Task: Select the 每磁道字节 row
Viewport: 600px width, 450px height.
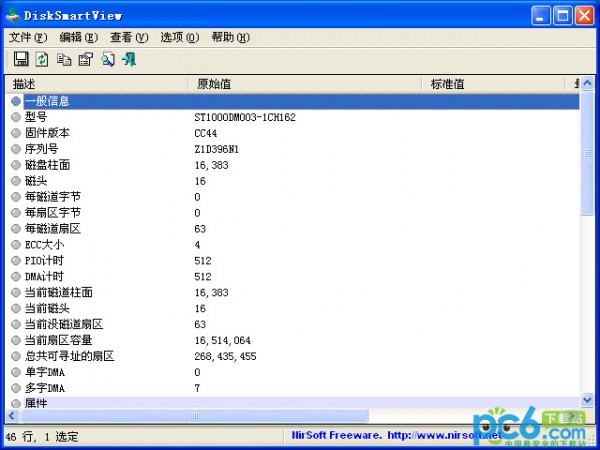Action: 293,197
